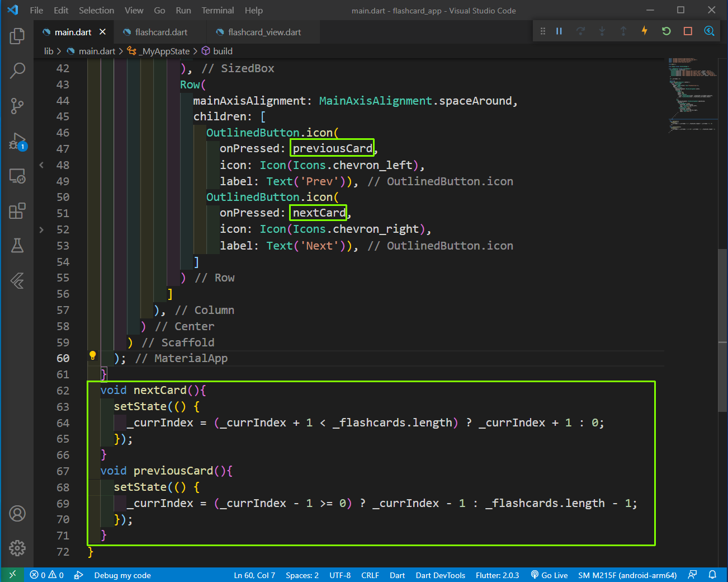Expand the fold arrow at line 52
728x582 pixels.
(x=41, y=229)
